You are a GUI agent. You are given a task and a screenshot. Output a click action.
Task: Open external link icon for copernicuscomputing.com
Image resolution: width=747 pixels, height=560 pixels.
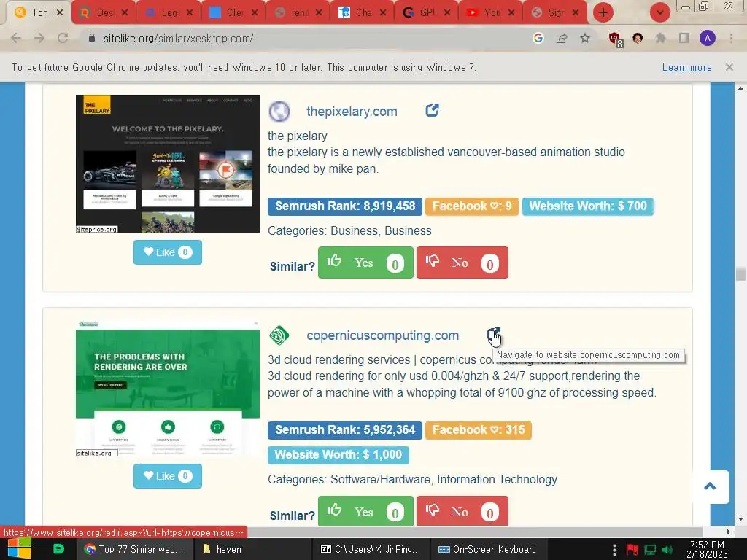(494, 335)
